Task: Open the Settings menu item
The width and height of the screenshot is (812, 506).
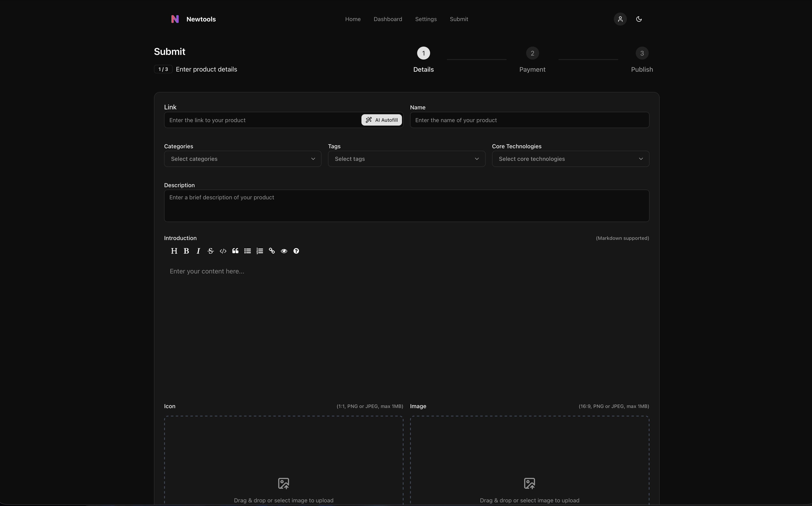Action: [426, 19]
